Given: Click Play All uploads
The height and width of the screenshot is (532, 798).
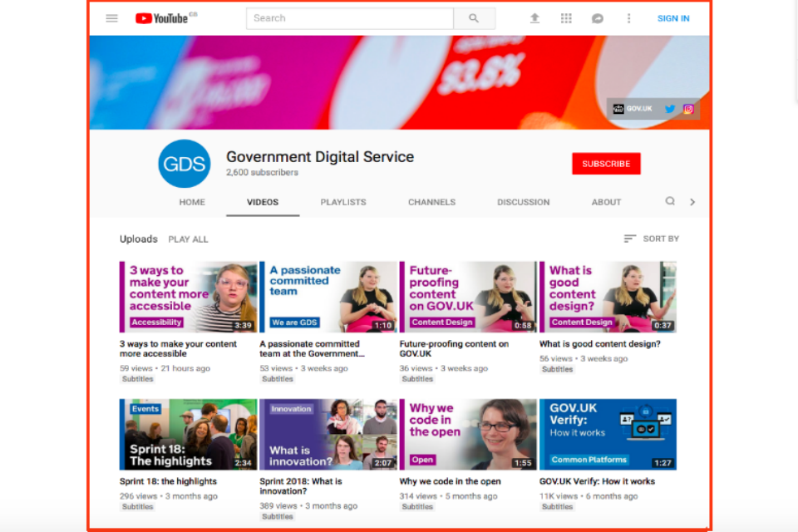Looking at the screenshot, I should 189,239.
